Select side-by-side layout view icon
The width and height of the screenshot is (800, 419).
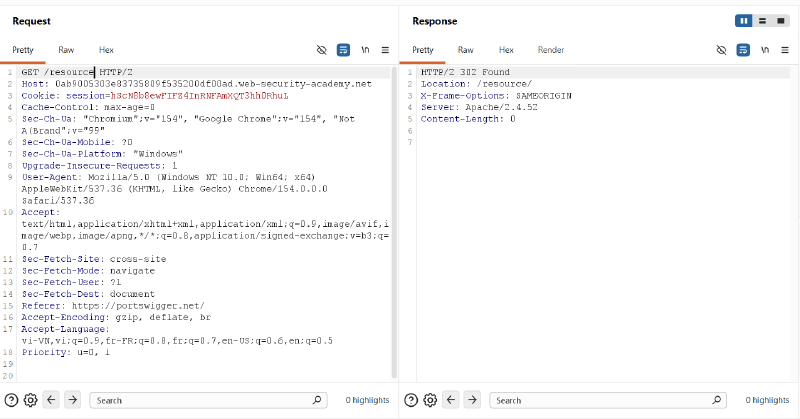tap(744, 21)
